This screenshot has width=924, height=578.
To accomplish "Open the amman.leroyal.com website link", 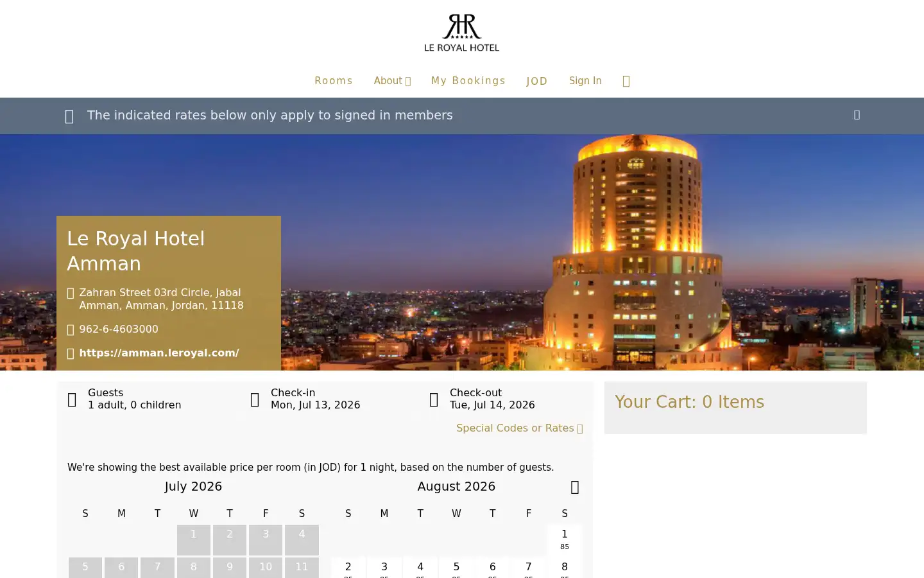I will pyautogui.click(x=159, y=353).
